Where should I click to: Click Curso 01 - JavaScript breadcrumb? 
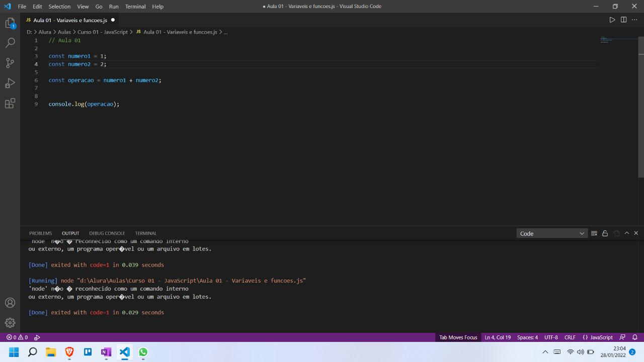[x=103, y=32]
